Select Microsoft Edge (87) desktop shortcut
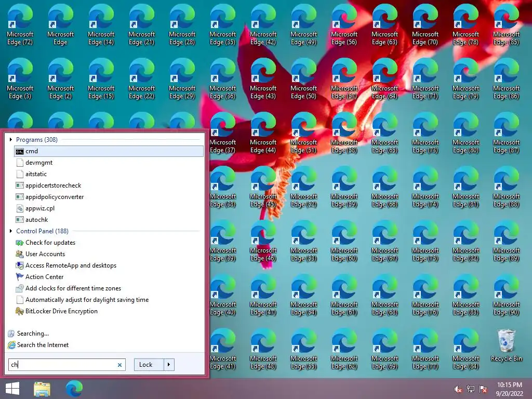This screenshot has height=399, width=532. [x=506, y=133]
